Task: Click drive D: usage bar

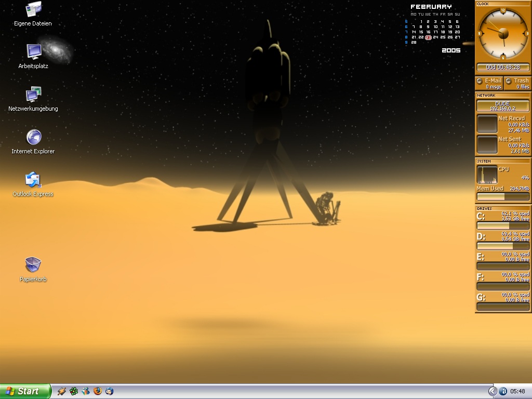Action: 503,246
